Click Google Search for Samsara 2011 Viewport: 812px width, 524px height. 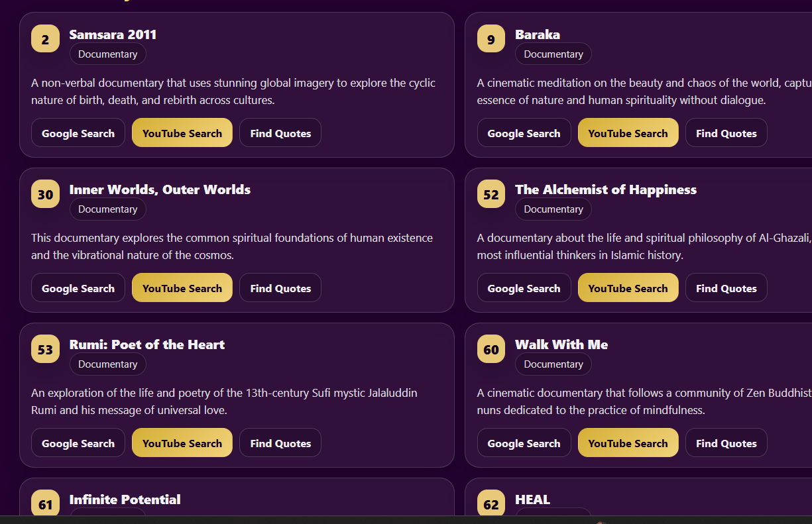pos(78,133)
